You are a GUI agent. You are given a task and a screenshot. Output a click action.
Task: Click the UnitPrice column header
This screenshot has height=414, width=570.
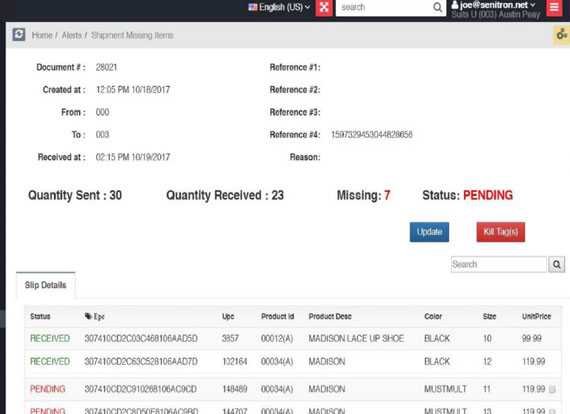click(537, 316)
